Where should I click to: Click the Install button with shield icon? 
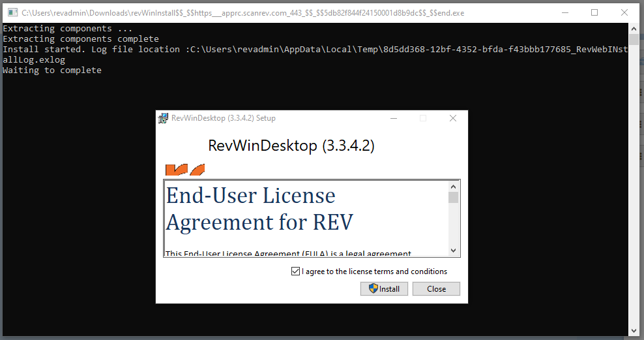coord(384,288)
